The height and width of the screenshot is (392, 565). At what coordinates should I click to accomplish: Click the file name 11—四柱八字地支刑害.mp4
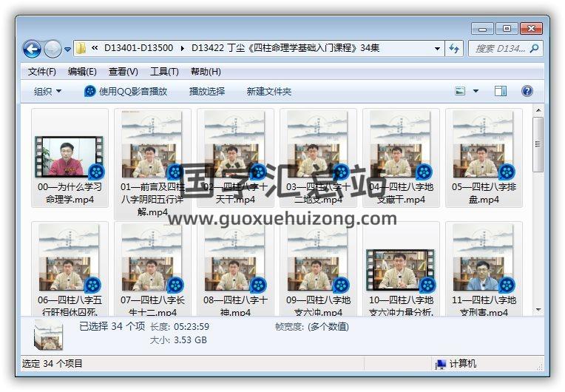coord(484,305)
